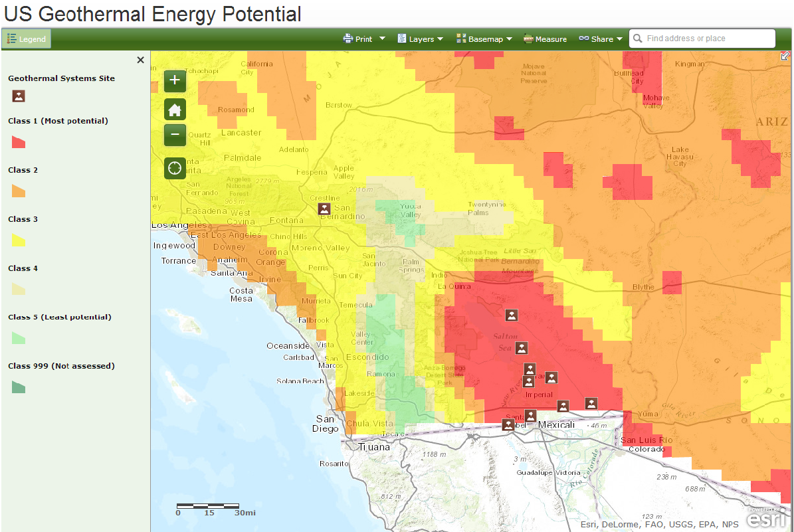Activate the Find my location tool
794x532 pixels.
click(174, 168)
